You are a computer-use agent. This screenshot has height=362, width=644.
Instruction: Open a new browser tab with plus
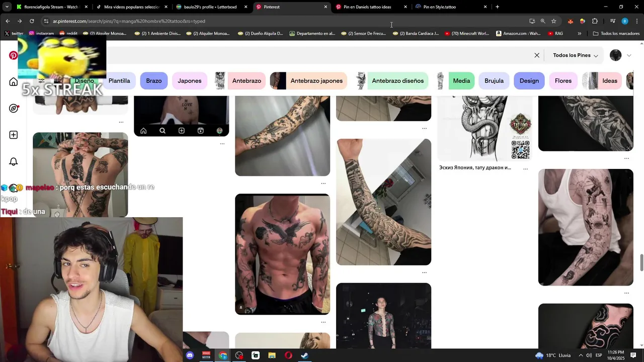coord(497,7)
